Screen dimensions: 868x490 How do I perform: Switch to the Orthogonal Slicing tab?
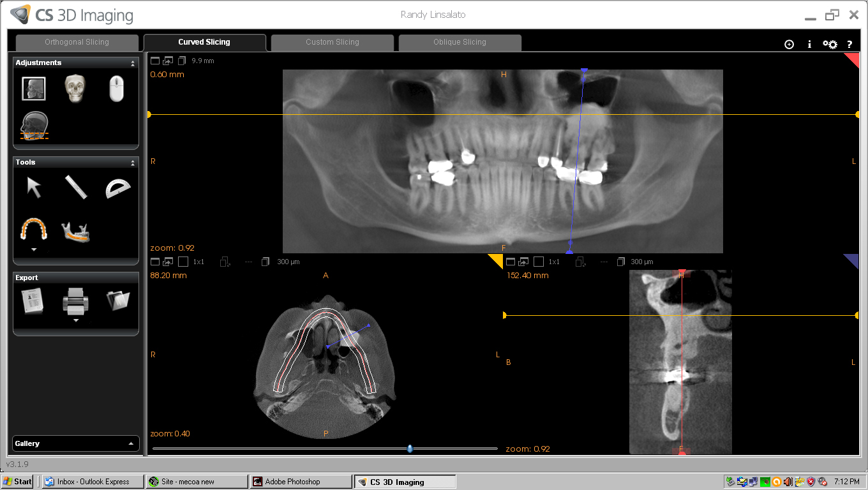click(x=77, y=42)
